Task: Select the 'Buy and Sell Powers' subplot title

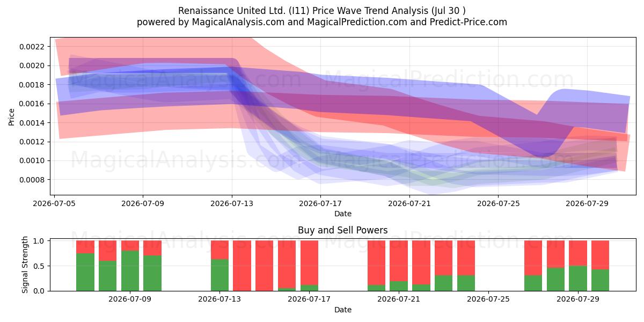Action: (343, 230)
